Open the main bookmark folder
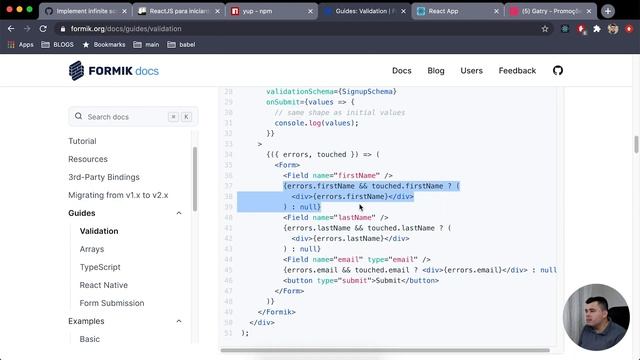The height and width of the screenshot is (360, 640). click(146, 44)
